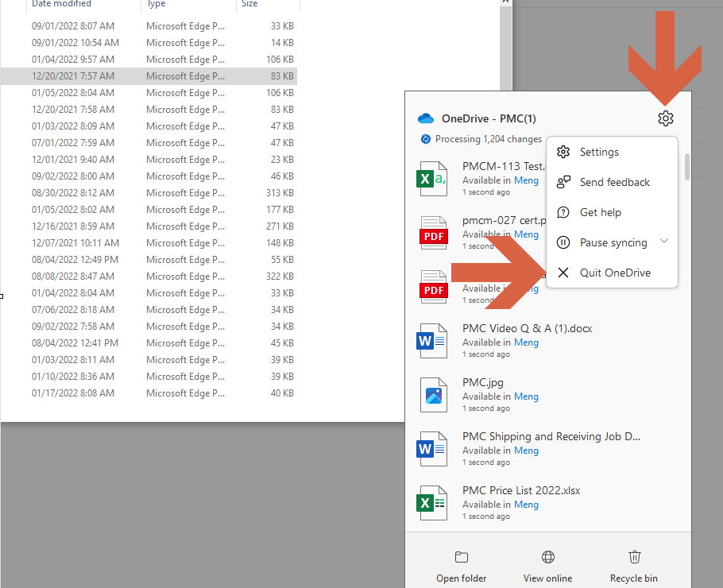
Task: Click the OneDrive cloud logo icon
Action: 426,118
